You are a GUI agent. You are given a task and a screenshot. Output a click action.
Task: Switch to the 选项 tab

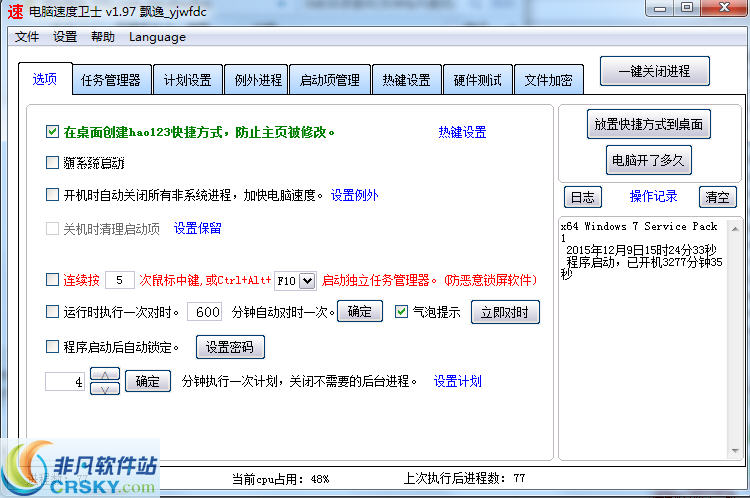coord(45,79)
